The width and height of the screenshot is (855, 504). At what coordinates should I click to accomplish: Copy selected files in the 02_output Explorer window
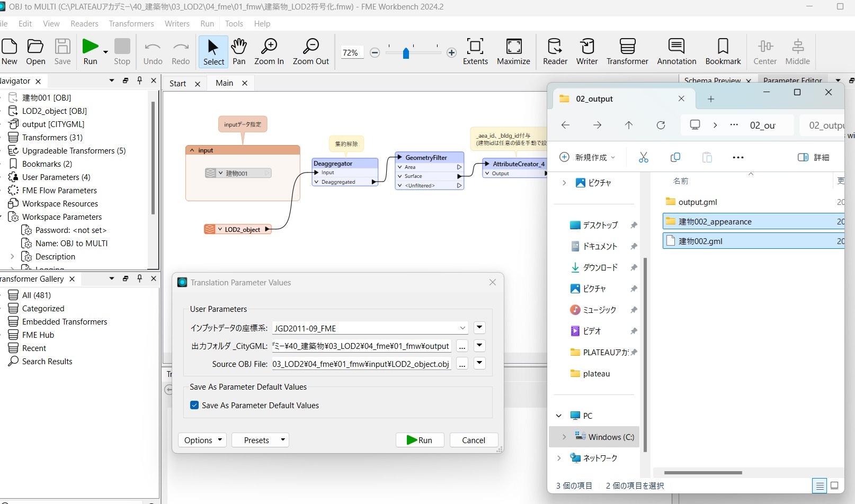point(675,157)
